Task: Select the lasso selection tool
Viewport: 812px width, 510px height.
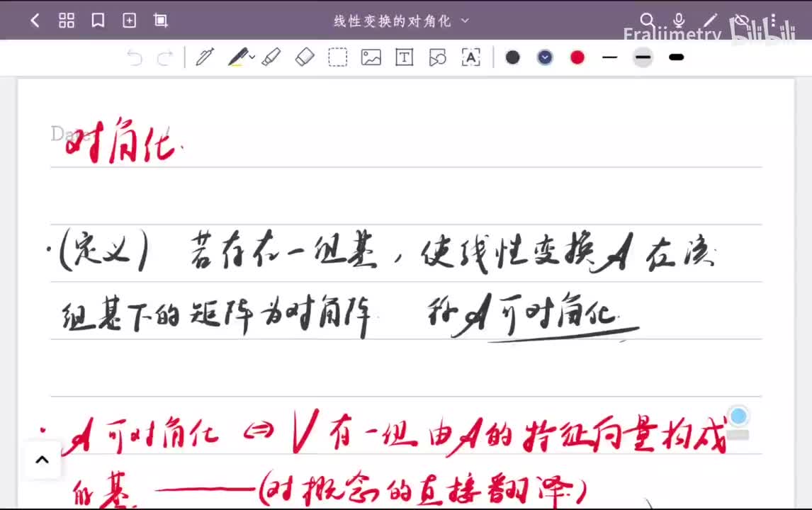Action: [338, 57]
